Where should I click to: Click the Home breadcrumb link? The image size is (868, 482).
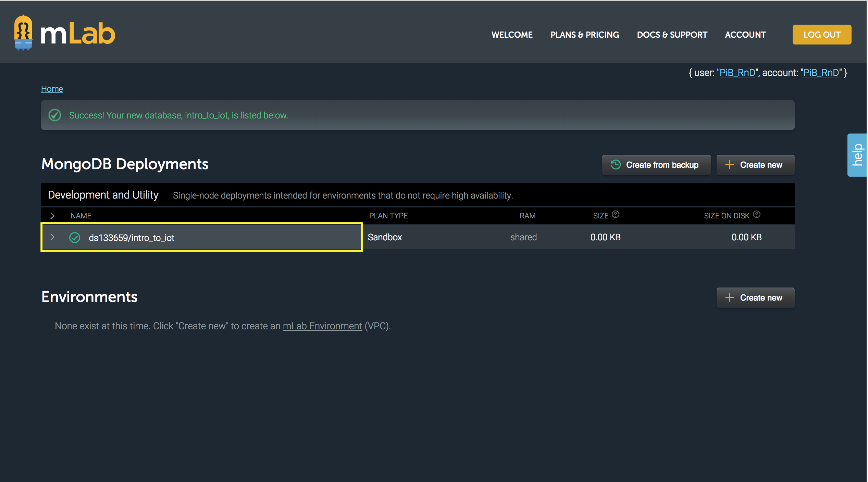[x=52, y=89]
